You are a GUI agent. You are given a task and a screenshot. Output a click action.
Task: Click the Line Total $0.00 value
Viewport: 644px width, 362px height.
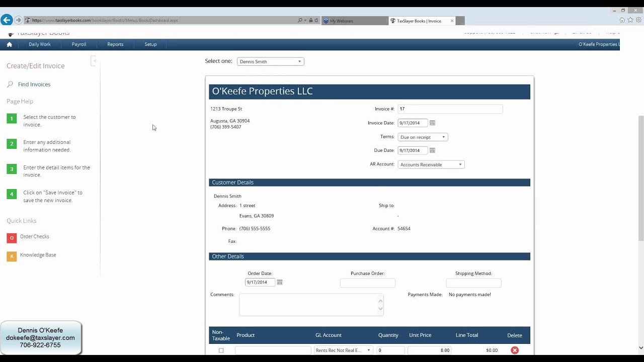click(x=492, y=350)
